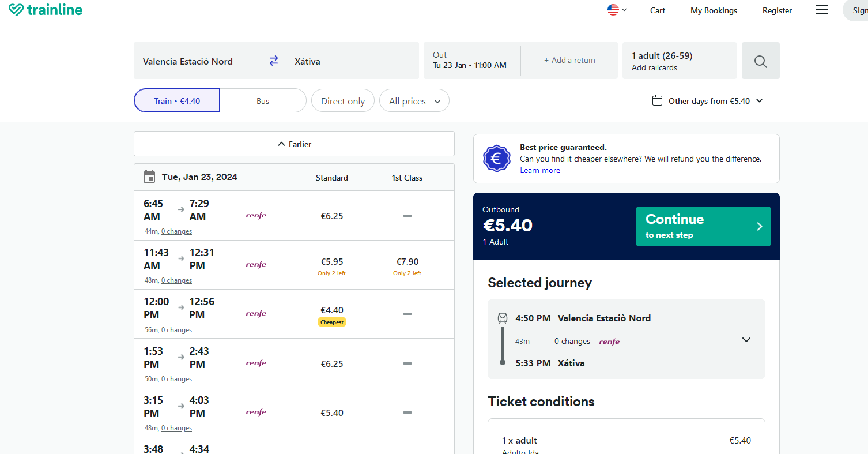Click 0 changes on the 12:00 PM journey
The width and height of the screenshot is (868, 454).
click(176, 329)
